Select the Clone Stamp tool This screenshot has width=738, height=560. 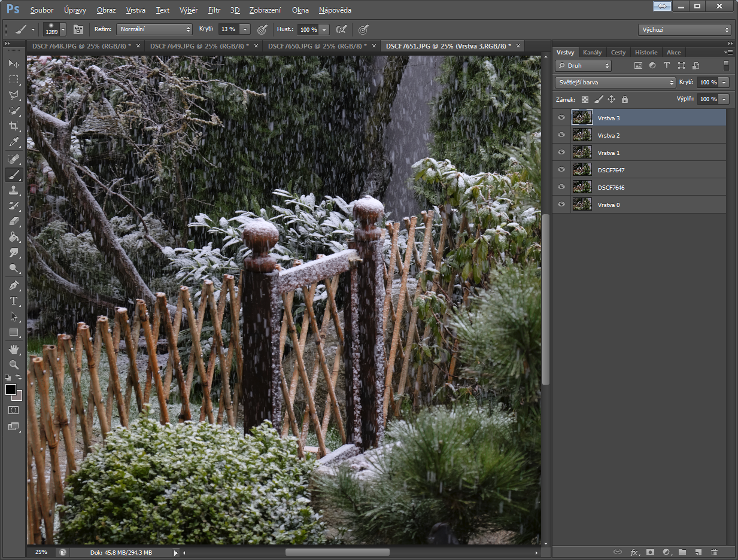click(x=13, y=190)
